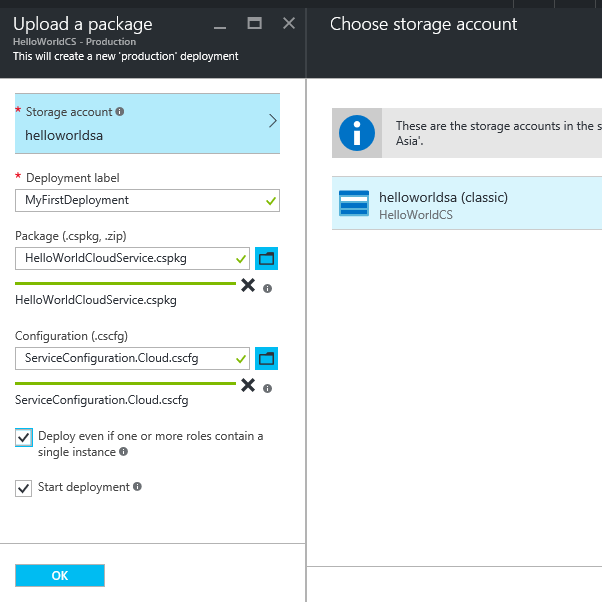Click the Configuration file name input field
602x602 pixels.
(132, 358)
